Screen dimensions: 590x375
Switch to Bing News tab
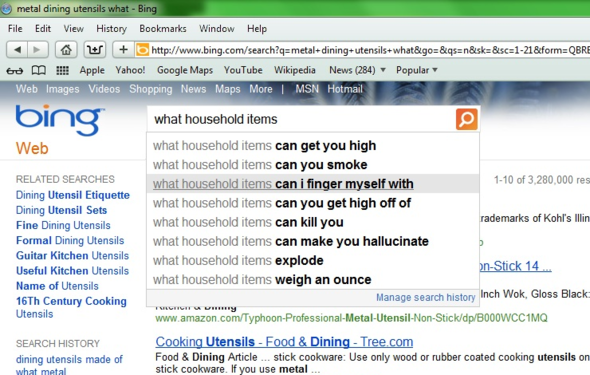click(x=193, y=89)
